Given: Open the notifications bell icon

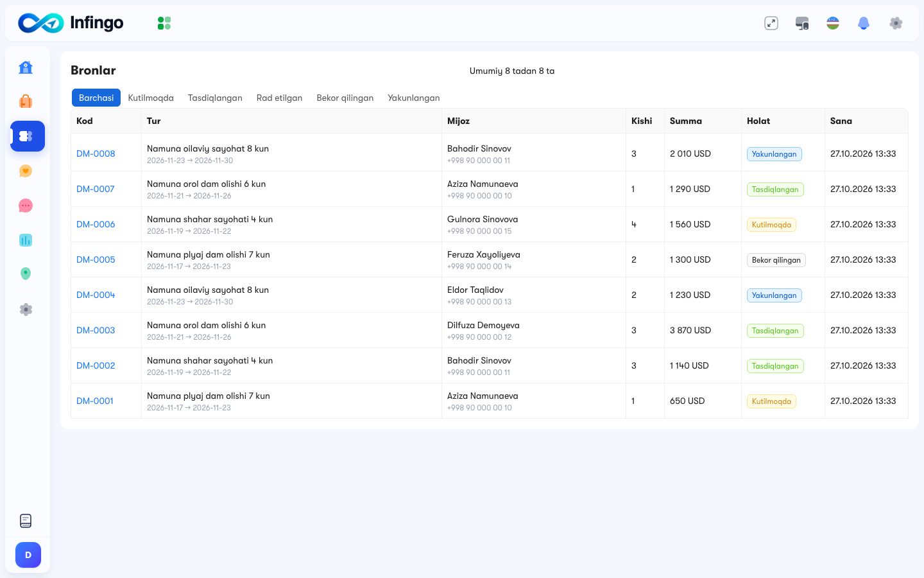Looking at the screenshot, I should pos(864,23).
